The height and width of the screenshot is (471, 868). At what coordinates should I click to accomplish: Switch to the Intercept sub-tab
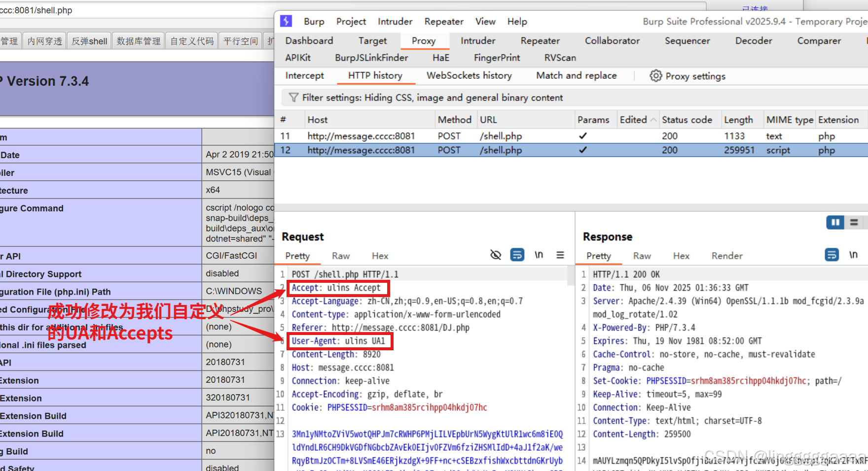click(304, 76)
